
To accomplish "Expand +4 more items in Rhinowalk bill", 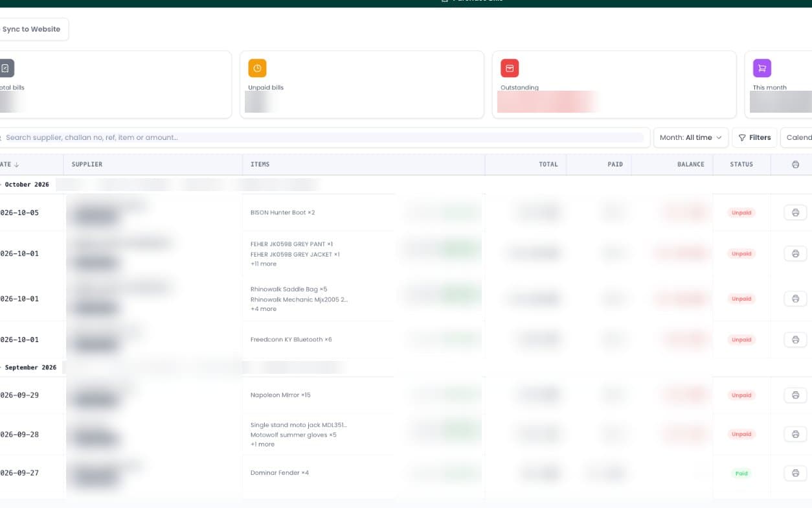I will click(x=264, y=309).
